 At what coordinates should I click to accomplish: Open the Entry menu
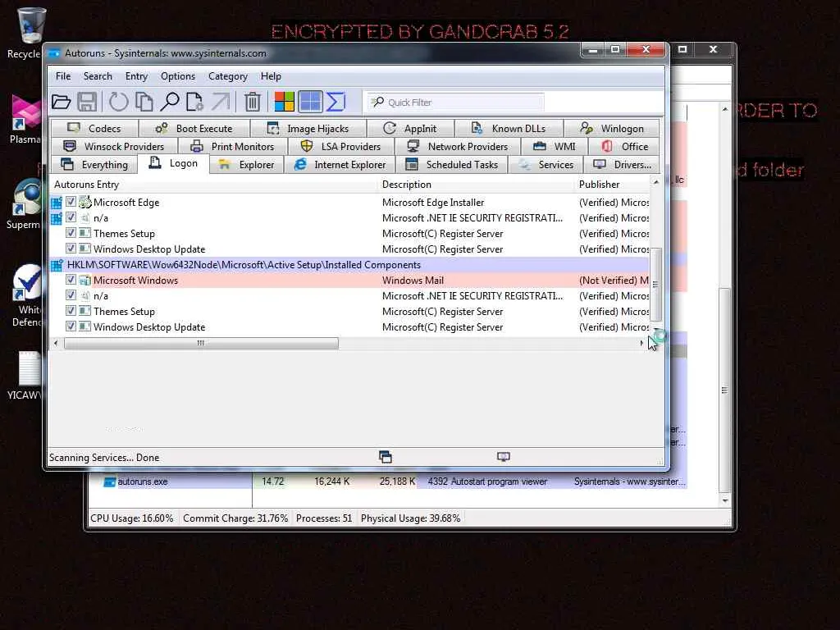coord(136,76)
